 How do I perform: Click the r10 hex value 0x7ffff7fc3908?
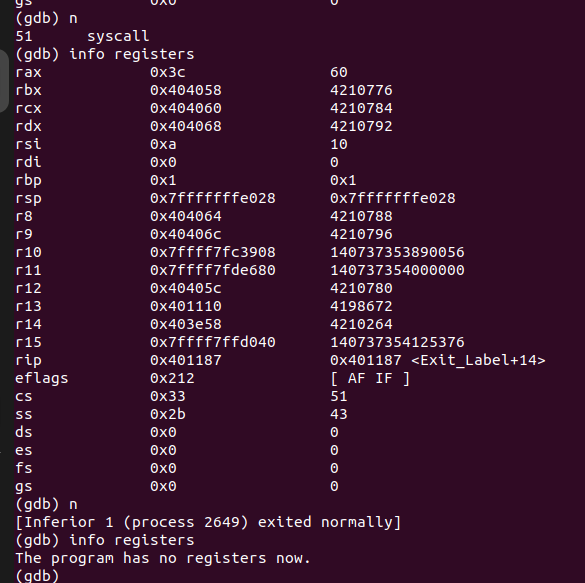click(213, 253)
